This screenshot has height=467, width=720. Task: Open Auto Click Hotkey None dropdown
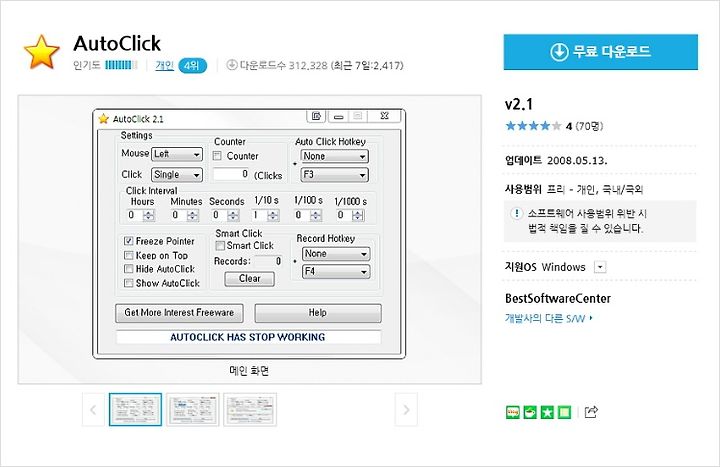click(x=334, y=156)
